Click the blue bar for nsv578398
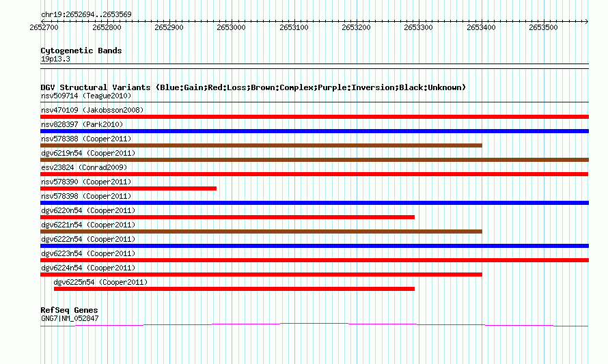The image size is (608, 364). point(314,203)
